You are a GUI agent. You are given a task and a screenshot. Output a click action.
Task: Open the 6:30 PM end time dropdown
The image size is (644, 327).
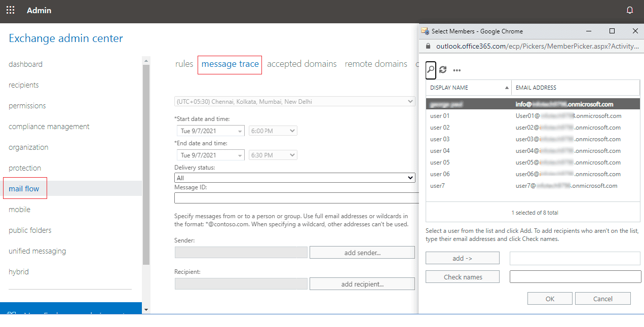[x=273, y=155]
